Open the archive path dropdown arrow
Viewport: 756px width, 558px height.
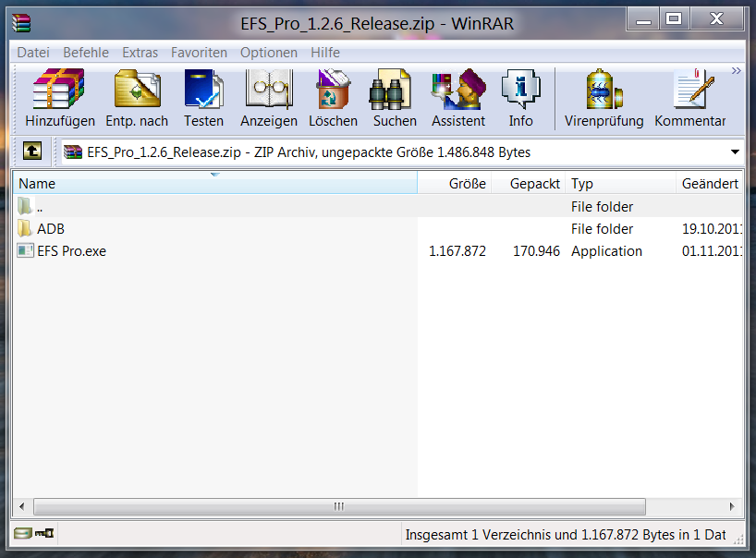(x=735, y=152)
